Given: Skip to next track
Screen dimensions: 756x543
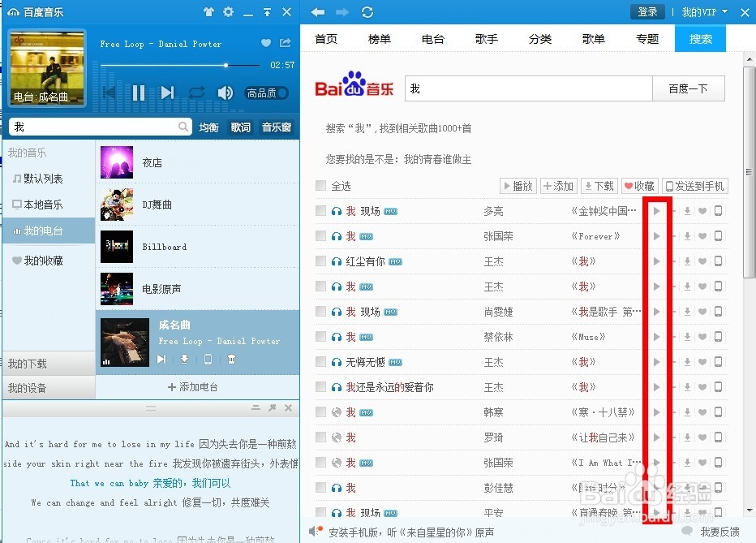Looking at the screenshot, I should (x=167, y=92).
